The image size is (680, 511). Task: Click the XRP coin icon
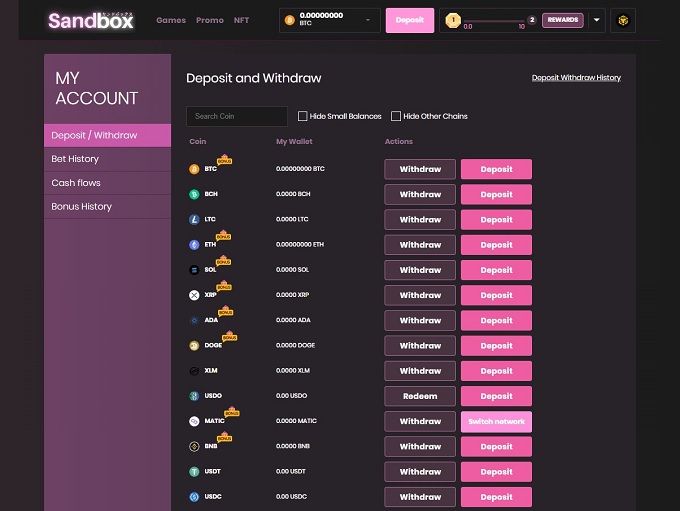point(194,295)
